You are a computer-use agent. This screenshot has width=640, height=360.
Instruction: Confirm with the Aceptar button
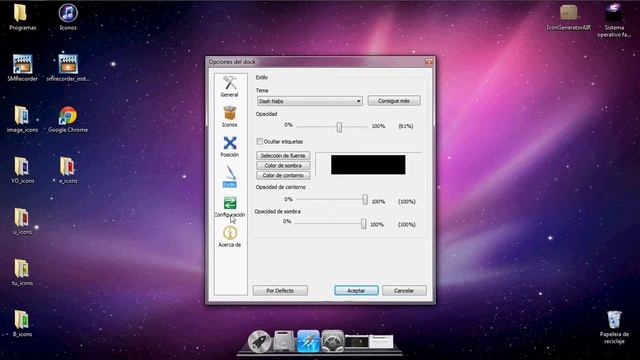point(356,291)
